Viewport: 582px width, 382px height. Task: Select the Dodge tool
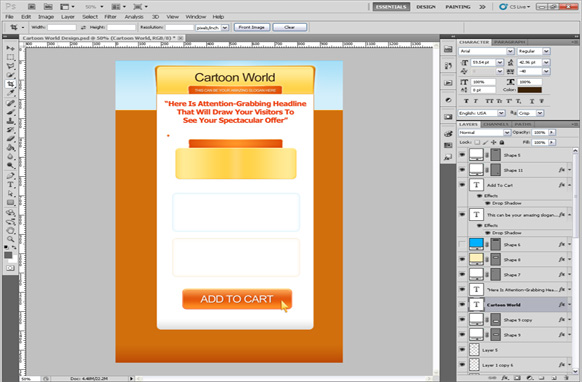click(10, 166)
